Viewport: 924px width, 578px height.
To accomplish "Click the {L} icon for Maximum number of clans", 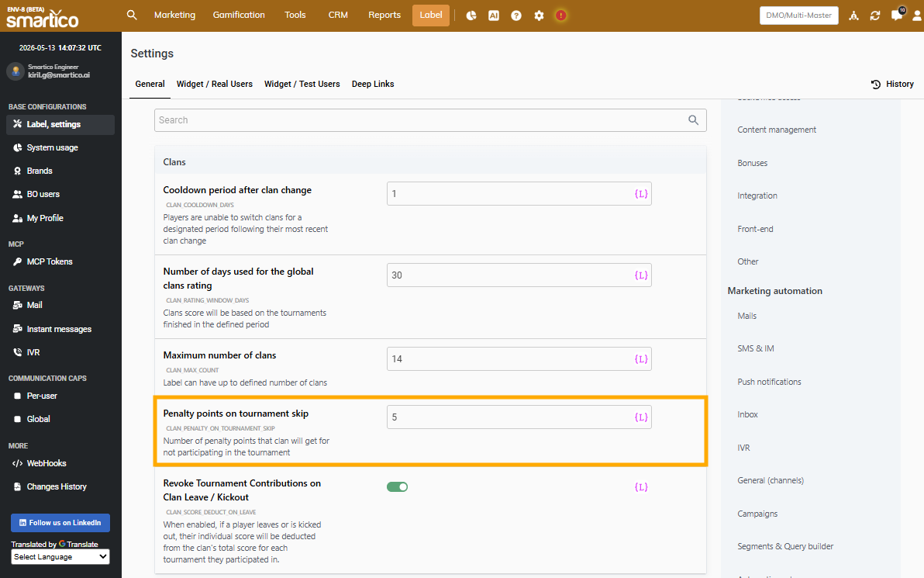I will tap(641, 358).
